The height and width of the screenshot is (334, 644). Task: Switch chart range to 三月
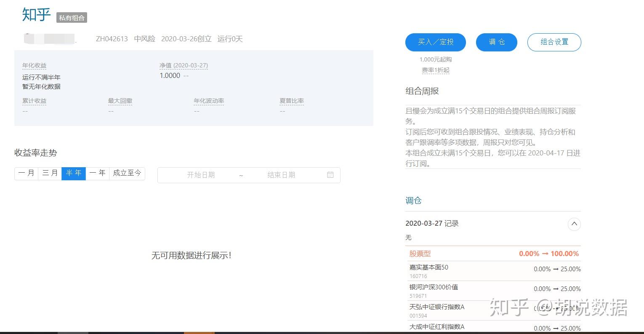(x=50, y=173)
